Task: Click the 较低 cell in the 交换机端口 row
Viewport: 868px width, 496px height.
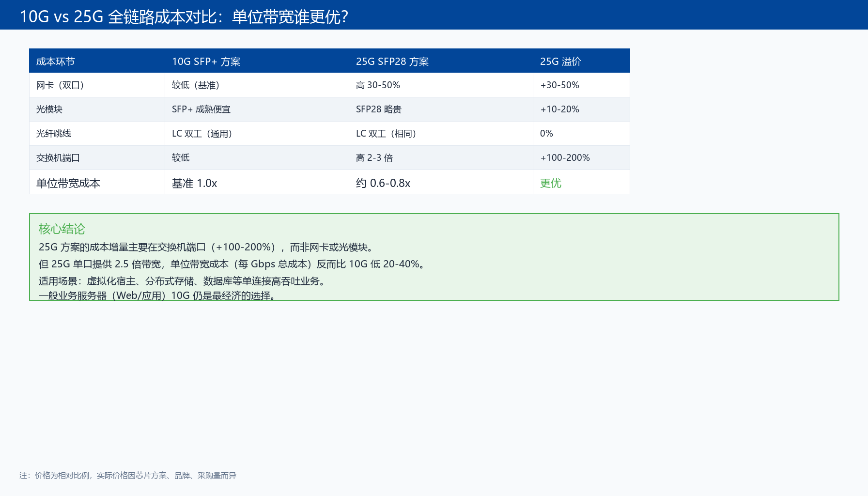Action: tap(257, 158)
